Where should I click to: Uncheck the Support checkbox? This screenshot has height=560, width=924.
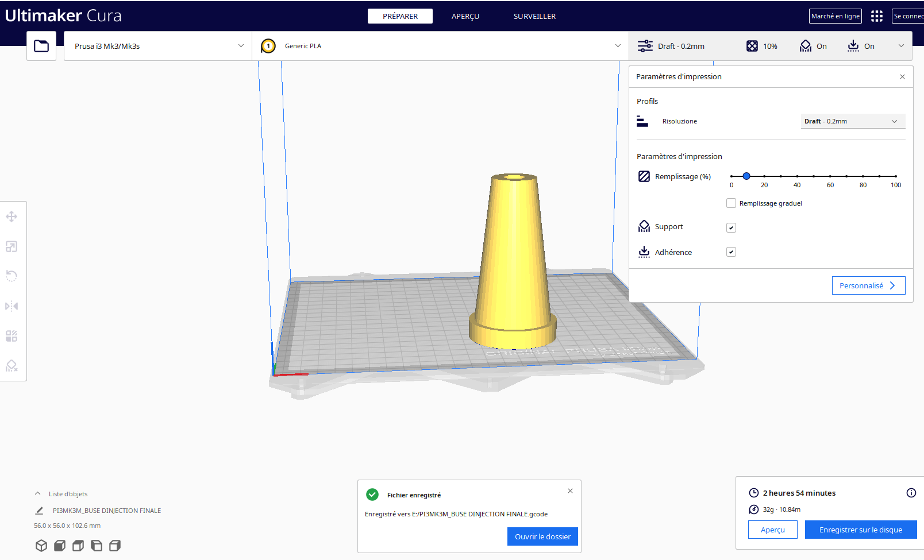click(731, 227)
